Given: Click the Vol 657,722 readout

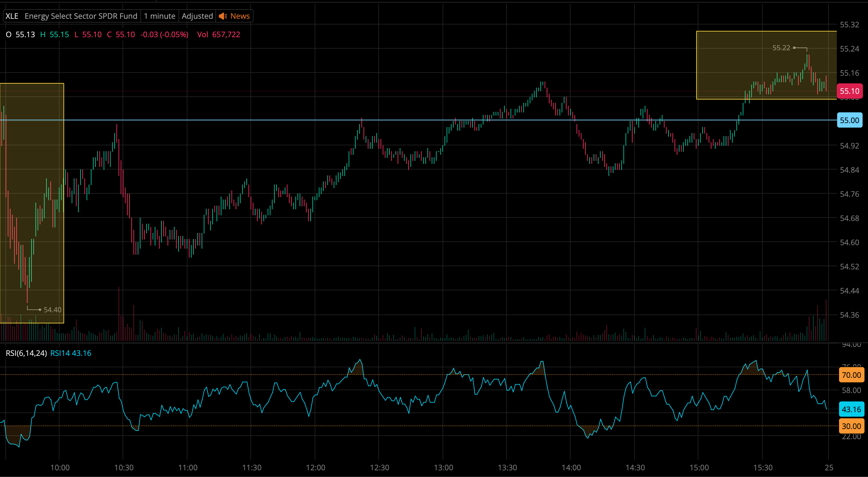Looking at the screenshot, I should click(x=218, y=35).
